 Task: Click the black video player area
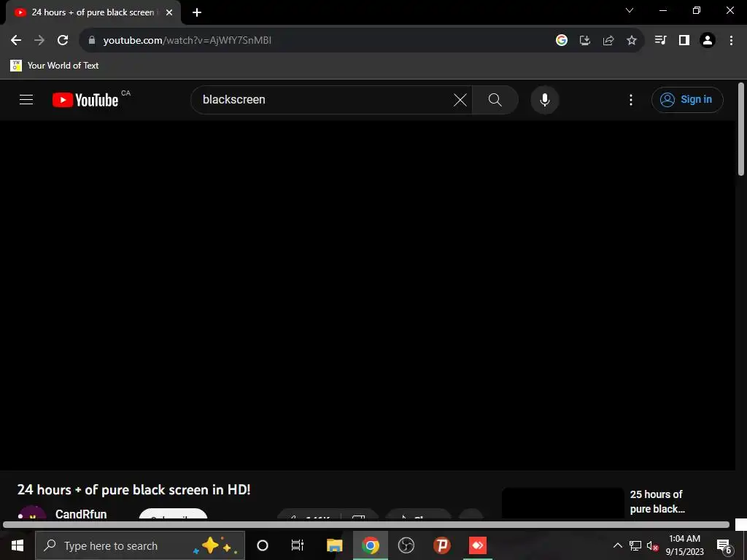[x=368, y=295]
